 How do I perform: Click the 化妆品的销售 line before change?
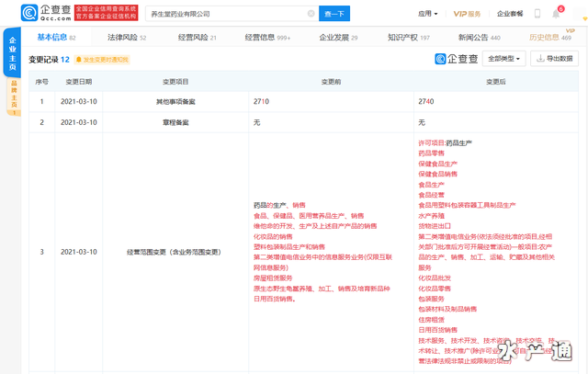(273, 236)
